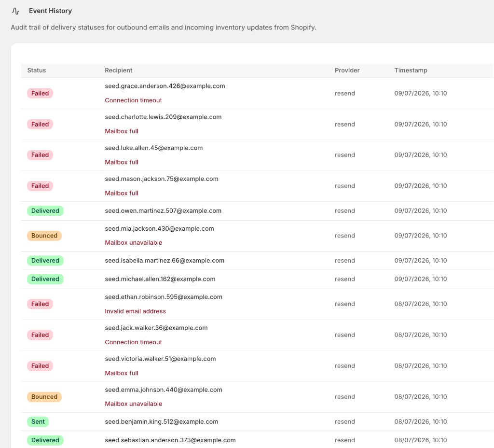Click Mailbox full under luke.allen.45
The height and width of the screenshot is (448, 494).
(x=122, y=162)
